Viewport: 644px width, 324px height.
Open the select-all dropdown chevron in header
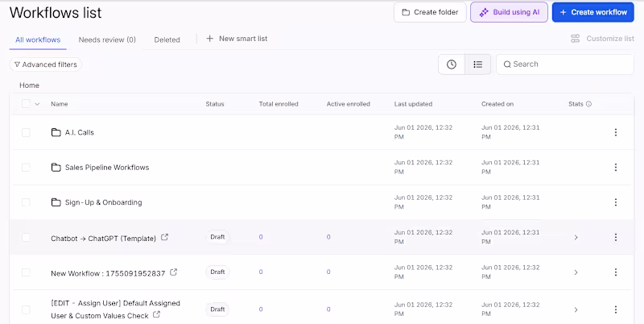(x=37, y=104)
